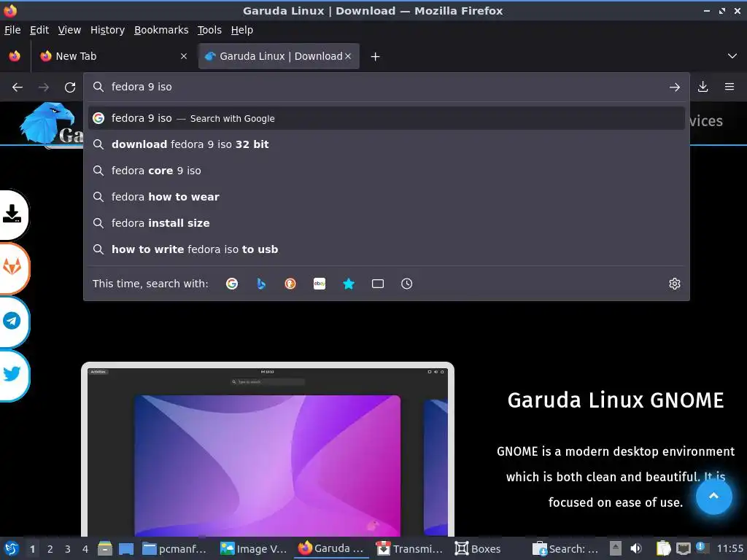Pick suggestion 'fedora how to wear'
Viewport: 747px width, 560px height.
click(x=387, y=197)
